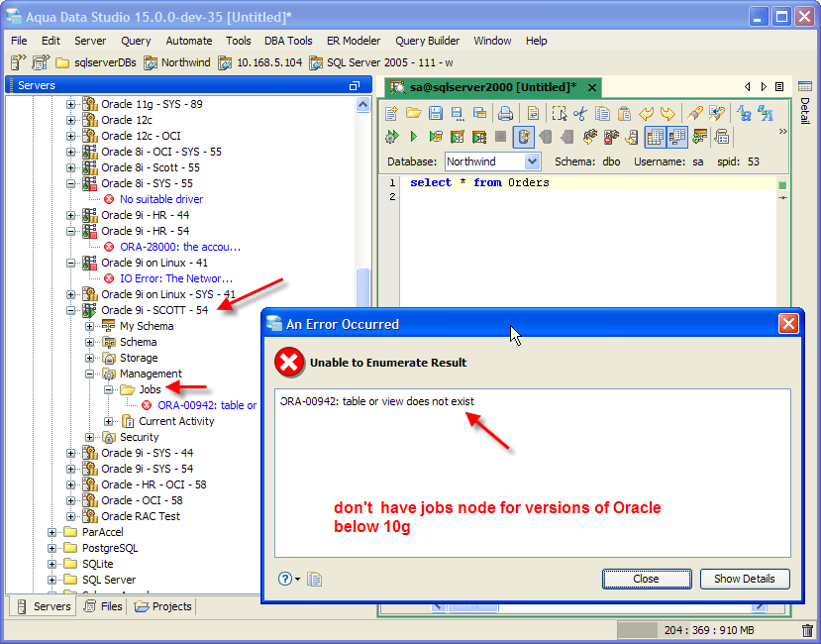
Task: Click the green Execute Current play icon
Action: click(413, 138)
